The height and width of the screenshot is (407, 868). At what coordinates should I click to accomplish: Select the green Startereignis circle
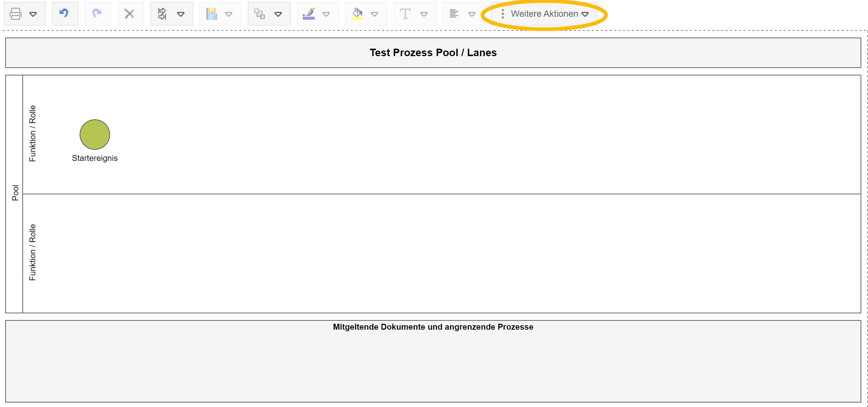[95, 135]
